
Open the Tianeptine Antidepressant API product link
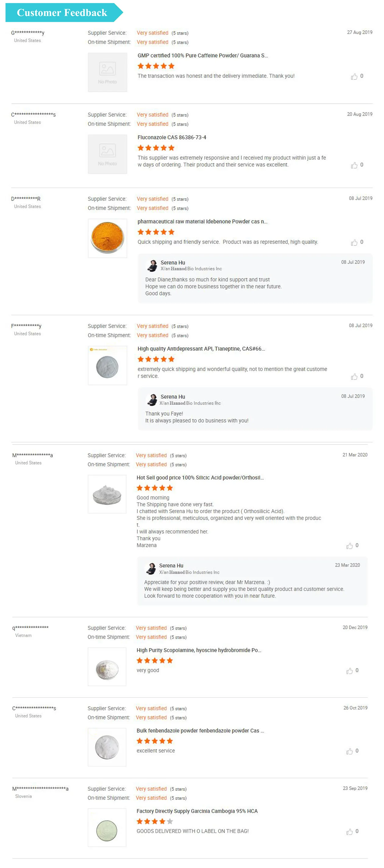pyautogui.click(x=201, y=349)
